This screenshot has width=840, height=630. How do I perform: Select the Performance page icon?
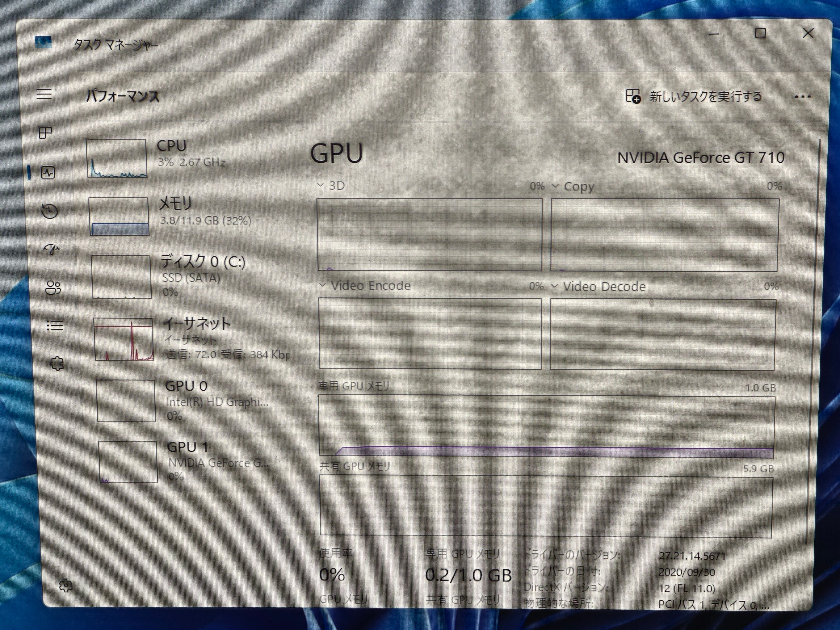(48, 173)
